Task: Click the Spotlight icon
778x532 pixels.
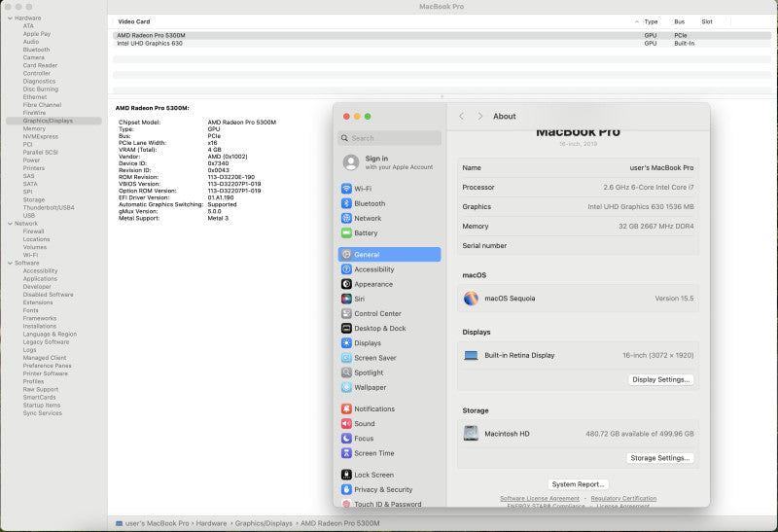Action: click(346, 372)
